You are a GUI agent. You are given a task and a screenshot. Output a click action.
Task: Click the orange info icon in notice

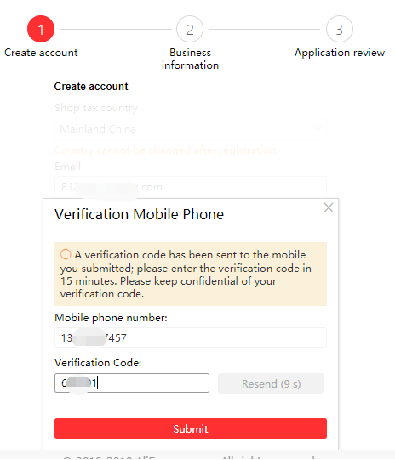pyautogui.click(x=65, y=255)
